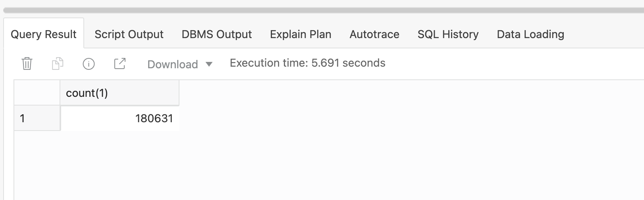Show the Explain Plan tab
The height and width of the screenshot is (200, 644).
pyautogui.click(x=301, y=35)
